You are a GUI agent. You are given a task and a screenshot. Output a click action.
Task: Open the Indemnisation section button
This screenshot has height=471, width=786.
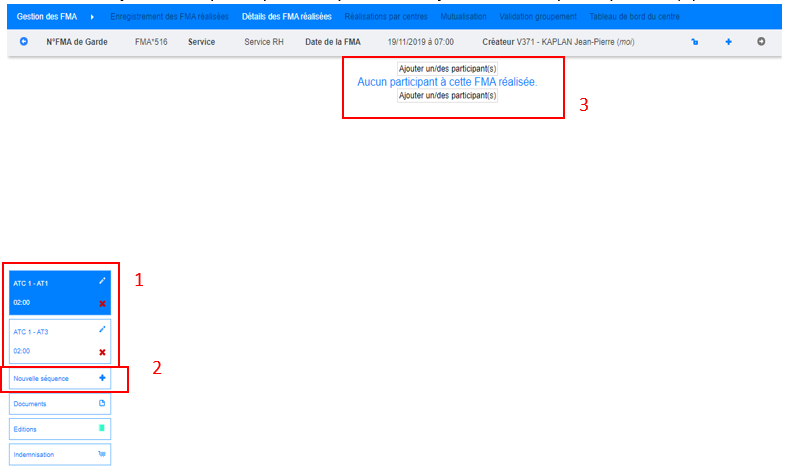point(60,454)
